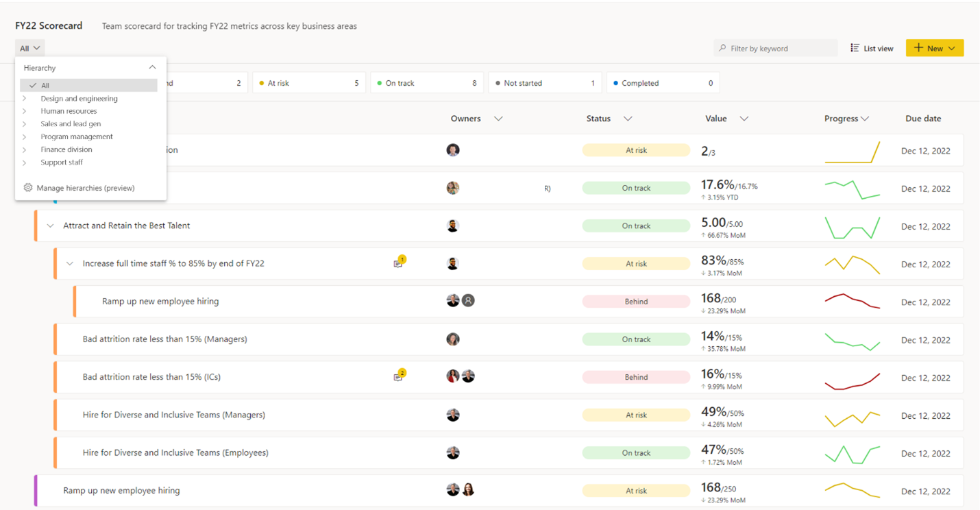The image size is (980, 510).
Task: Click the Completed status filter button
Action: 662,83
